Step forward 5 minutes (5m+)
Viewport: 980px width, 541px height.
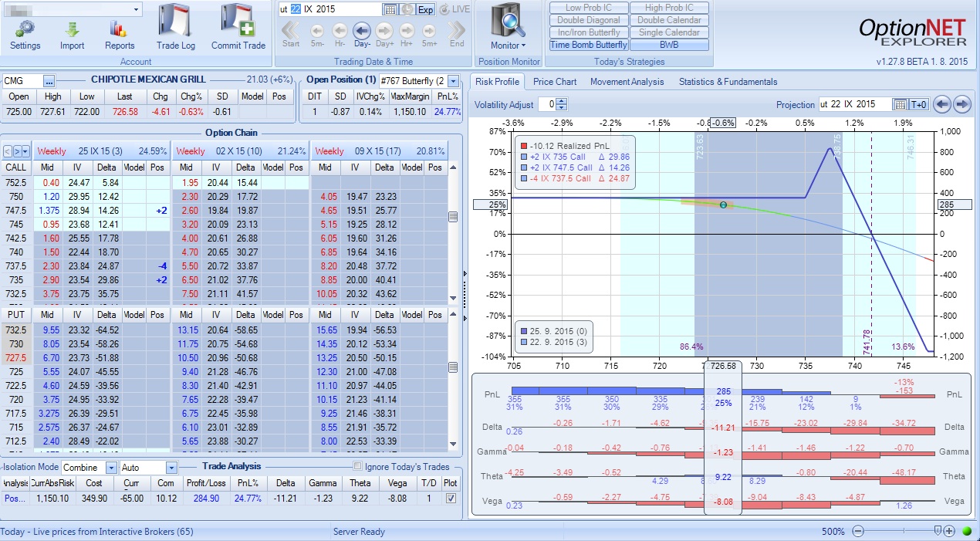tap(431, 31)
